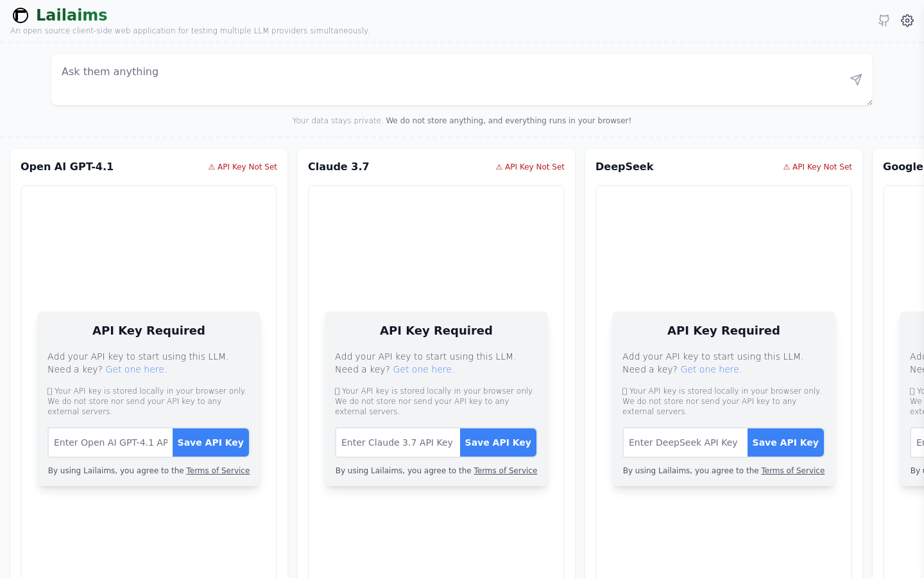Click 'API Key Required' heading in Claude 3.7 card
The height and width of the screenshot is (578, 924).
436,331
